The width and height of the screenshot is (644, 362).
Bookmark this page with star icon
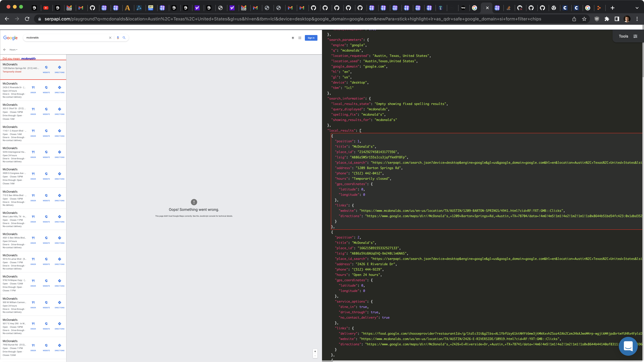(x=584, y=19)
